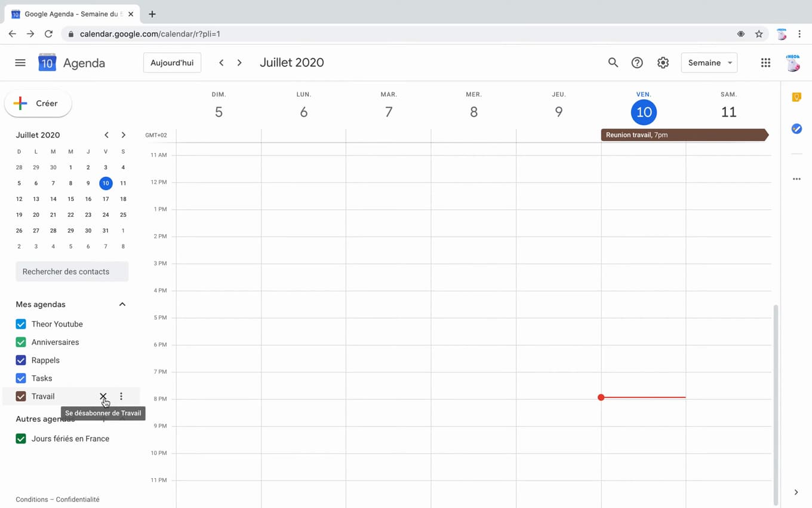
Task: Close the Google Agenda tab
Action: (x=131, y=14)
